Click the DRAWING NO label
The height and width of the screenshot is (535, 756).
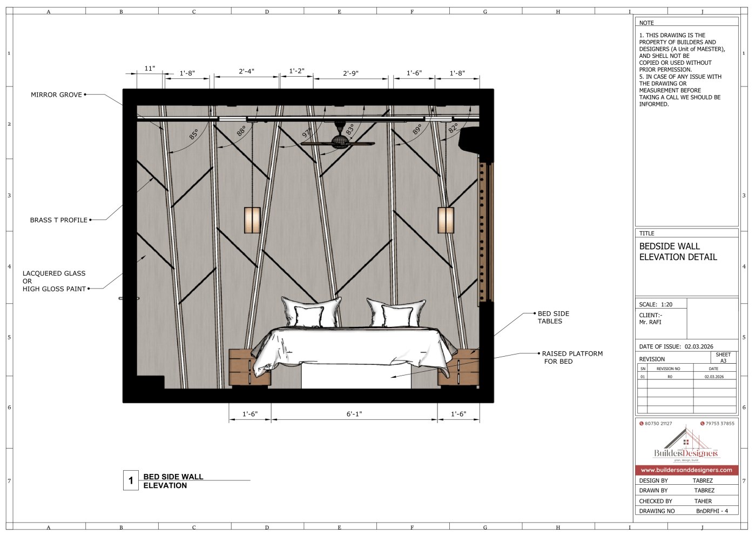coord(657,511)
